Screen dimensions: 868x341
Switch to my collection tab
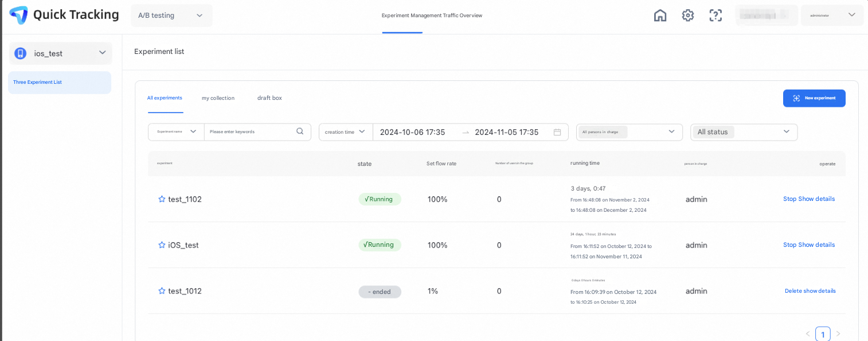pyautogui.click(x=218, y=98)
